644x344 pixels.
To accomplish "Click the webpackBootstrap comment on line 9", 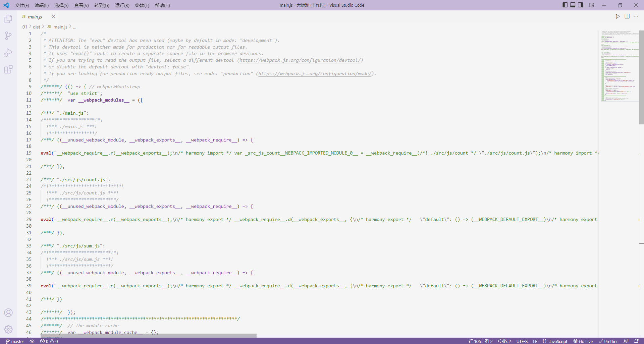I will [x=114, y=87].
